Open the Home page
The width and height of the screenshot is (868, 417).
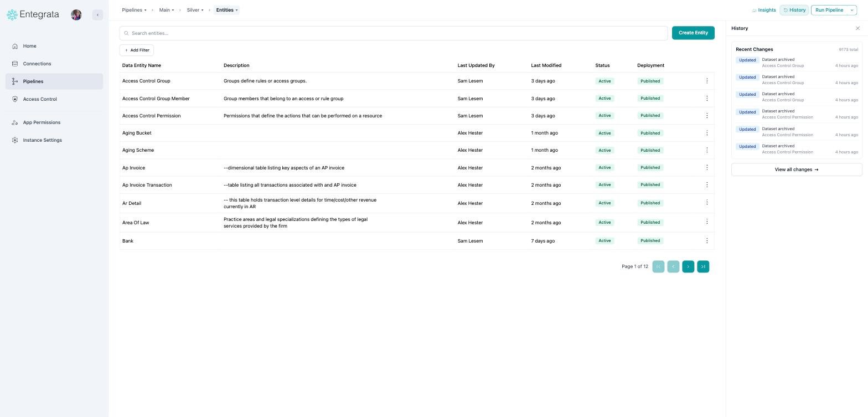pyautogui.click(x=54, y=46)
